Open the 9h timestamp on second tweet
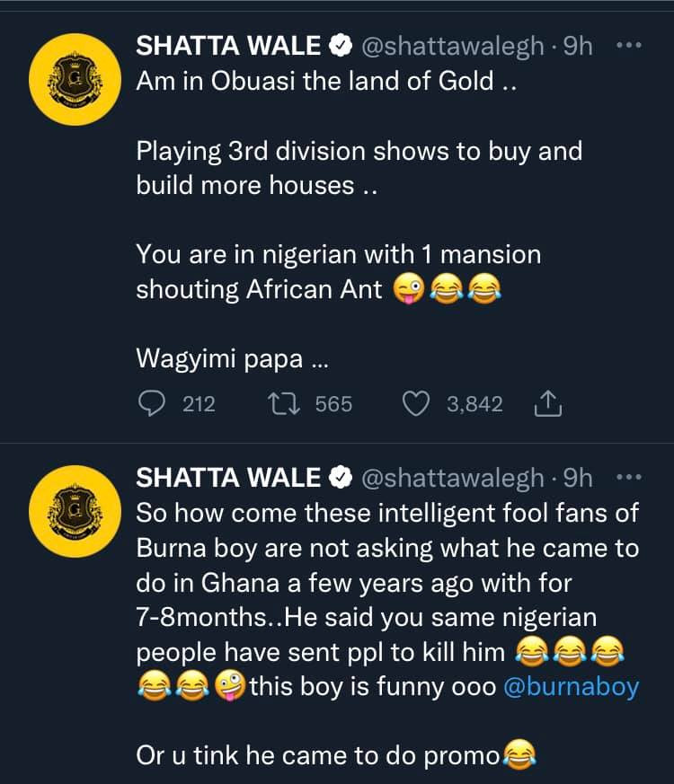The width and height of the screenshot is (674, 784). pos(577,478)
